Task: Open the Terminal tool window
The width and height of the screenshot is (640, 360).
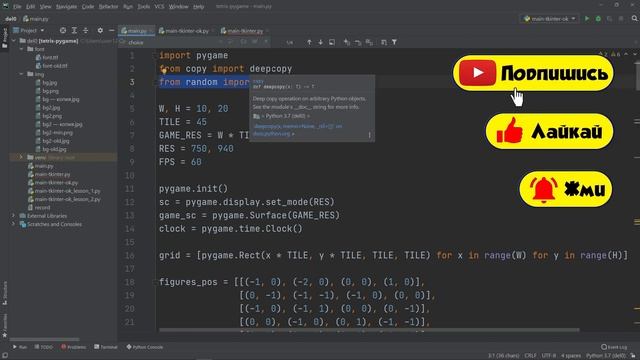Action: pos(105,347)
